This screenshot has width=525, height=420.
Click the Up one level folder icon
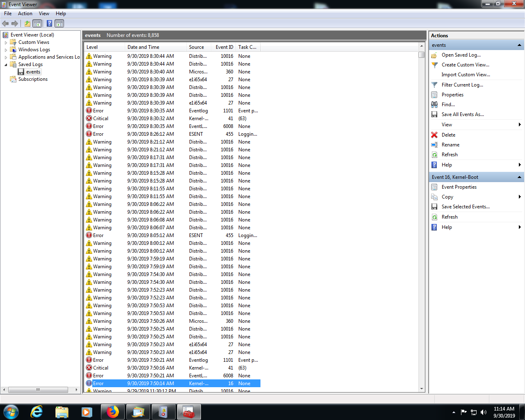pos(27,23)
